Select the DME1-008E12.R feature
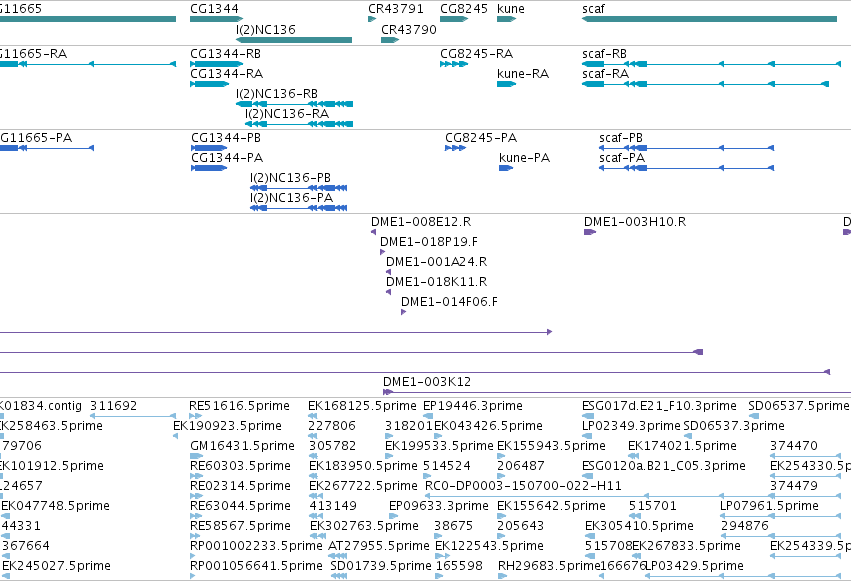851x581 pixels. [373, 232]
